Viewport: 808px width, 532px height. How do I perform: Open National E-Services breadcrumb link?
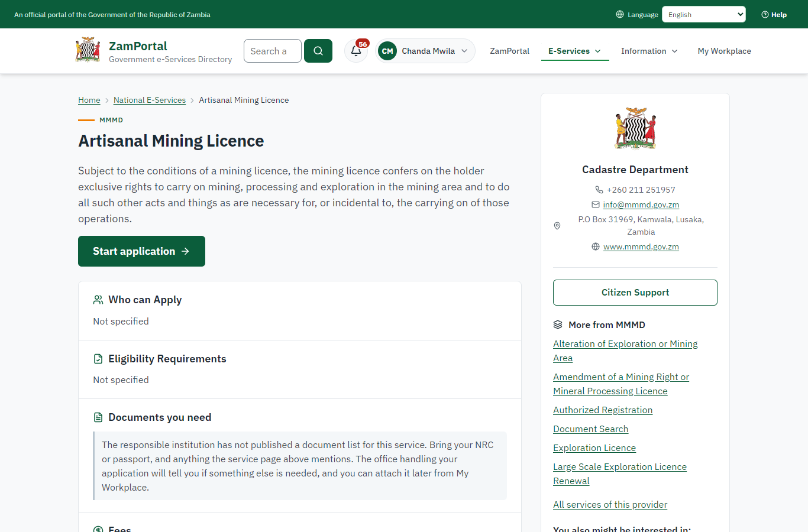coord(150,100)
